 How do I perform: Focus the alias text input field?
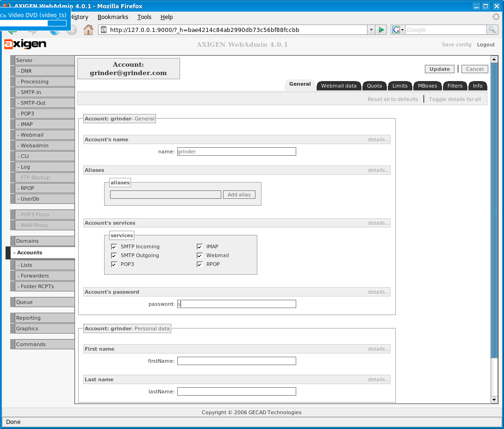point(166,195)
